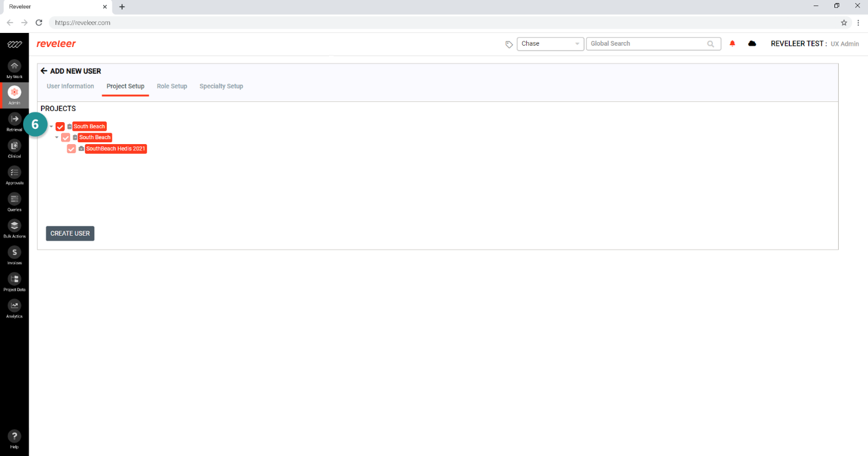Screen dimensions: 868x456
Task: Click the tag icon beside Chase dropdown
Action: click(x=509, y=44)
